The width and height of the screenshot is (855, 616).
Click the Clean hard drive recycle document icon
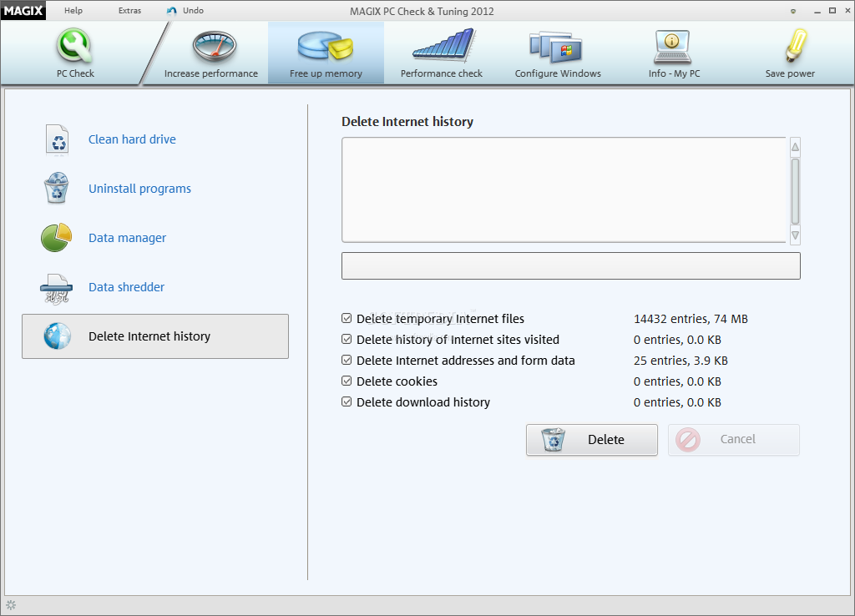58,139
